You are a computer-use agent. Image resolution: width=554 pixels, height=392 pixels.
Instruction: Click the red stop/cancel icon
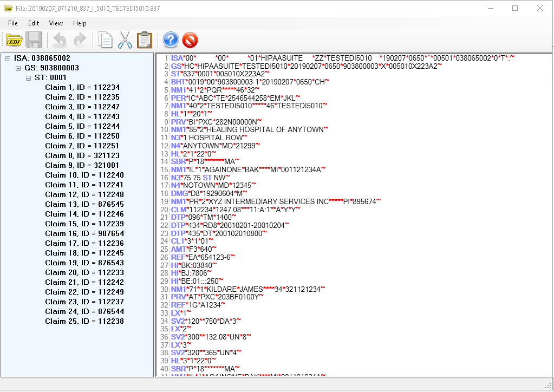pyautogui.click(x=190, y=40)
